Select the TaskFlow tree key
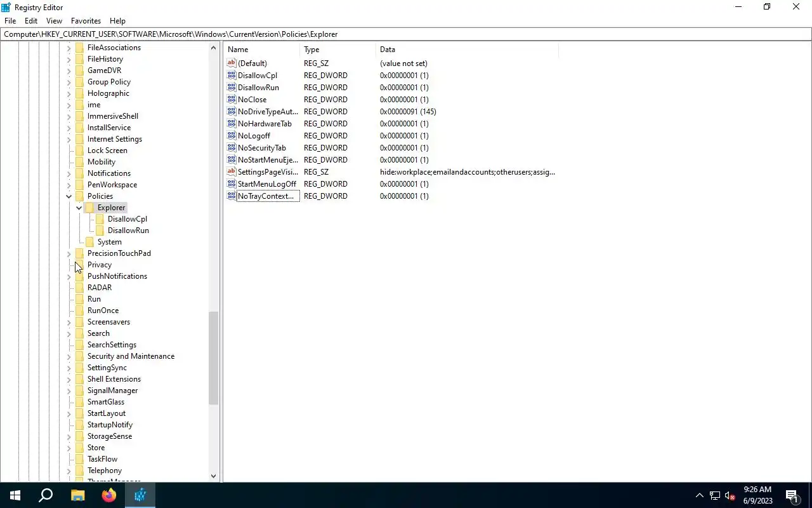Image resolution: width=812 pixels, height=508 pixels. 102,459
